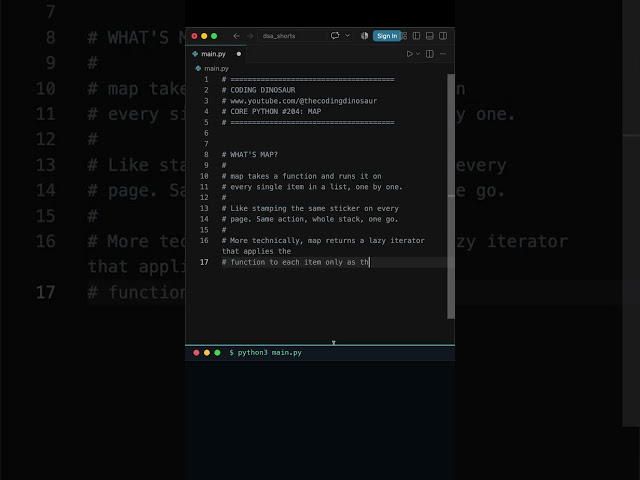Click the red terminal window button
Image resolution: width=640 pixels, height=480 pixels.
pyautogui.click(x=196, y=353)
